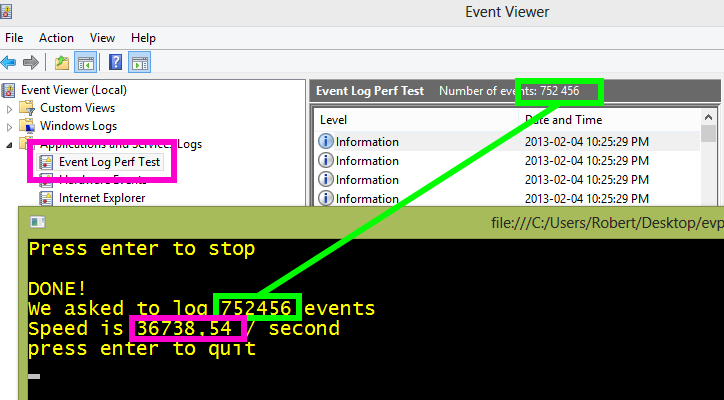Select third Information event row
The height and width of the screenshot is (400, 724).
click(508, 180)
